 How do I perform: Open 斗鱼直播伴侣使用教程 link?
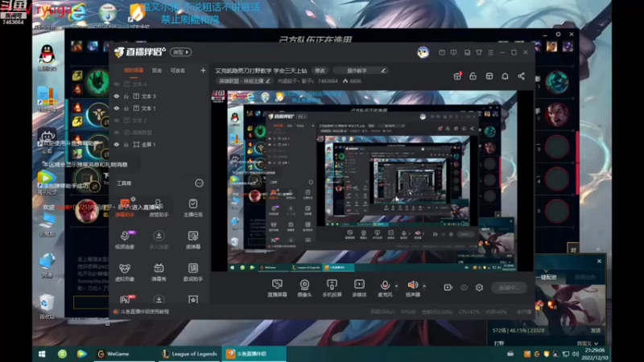click(x=144, y=311)
